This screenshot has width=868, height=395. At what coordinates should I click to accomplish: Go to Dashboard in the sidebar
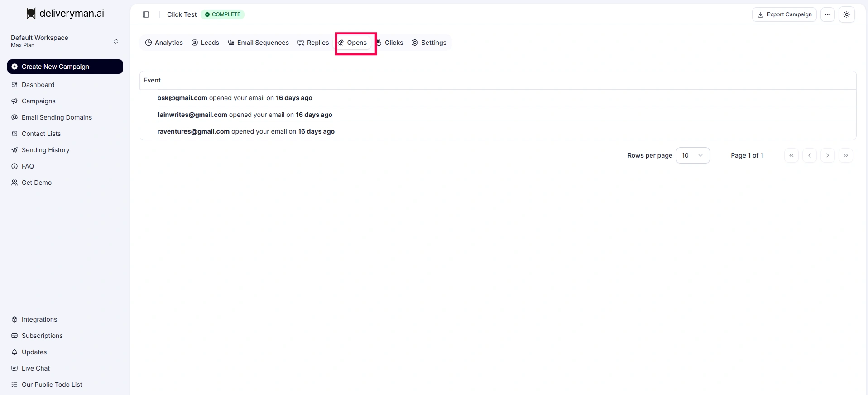point(38,85)
